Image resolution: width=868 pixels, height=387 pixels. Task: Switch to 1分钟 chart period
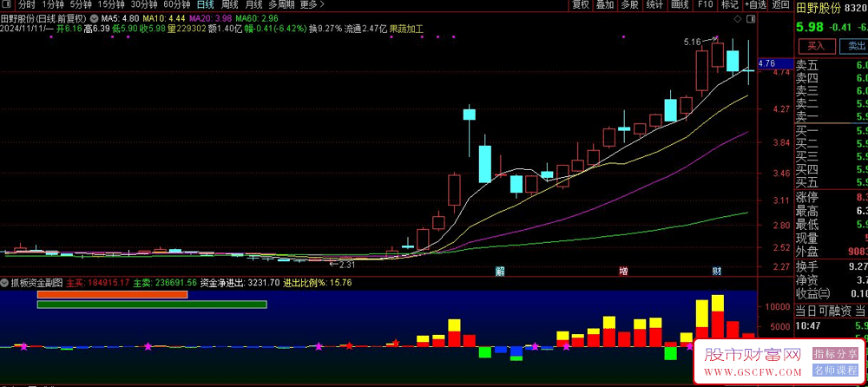tap(53, 5)
